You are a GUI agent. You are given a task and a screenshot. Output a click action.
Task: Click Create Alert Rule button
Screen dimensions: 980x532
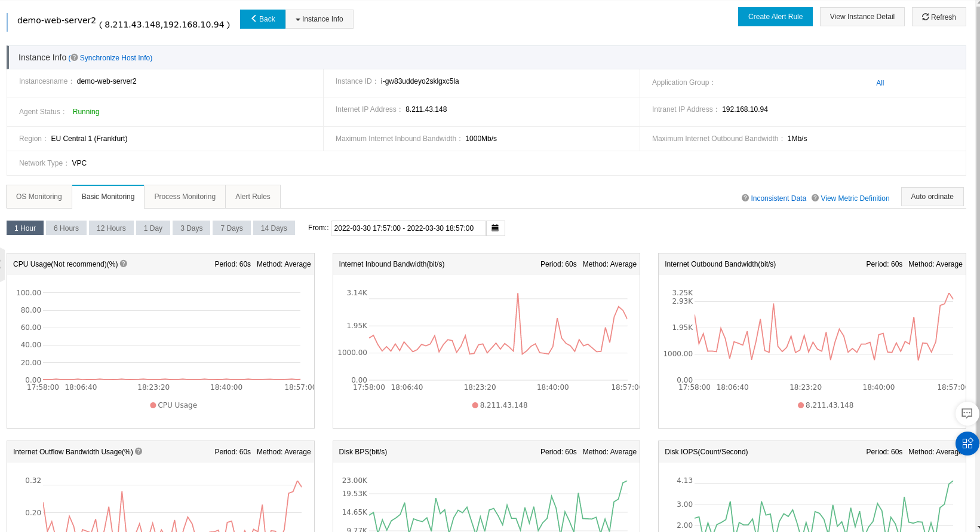(775, 17)
